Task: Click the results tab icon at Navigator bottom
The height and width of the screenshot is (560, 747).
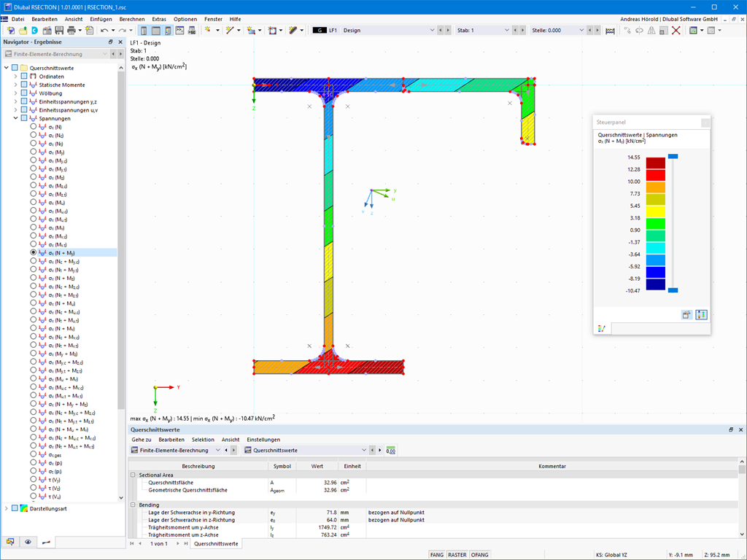Action: (x=46, y=542)
